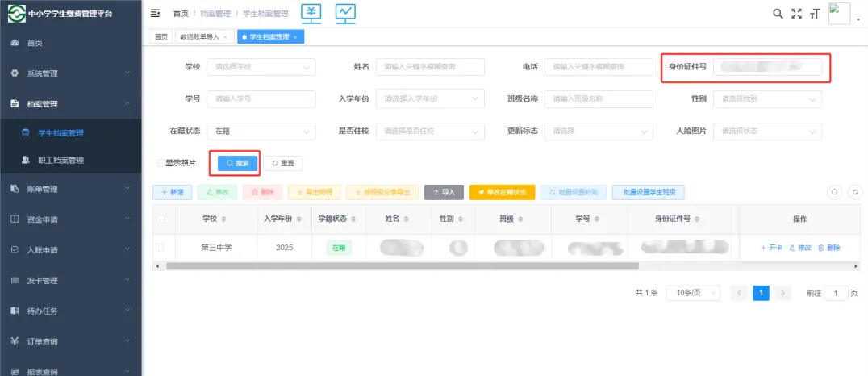Expand 资金申请 sidebar menu

tap(71, 219)
